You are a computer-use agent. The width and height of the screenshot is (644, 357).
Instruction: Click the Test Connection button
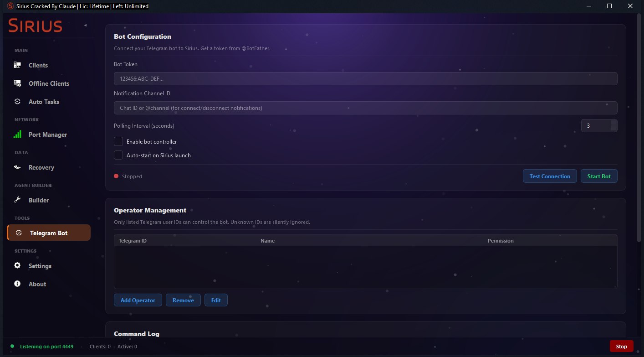[550, 176]
